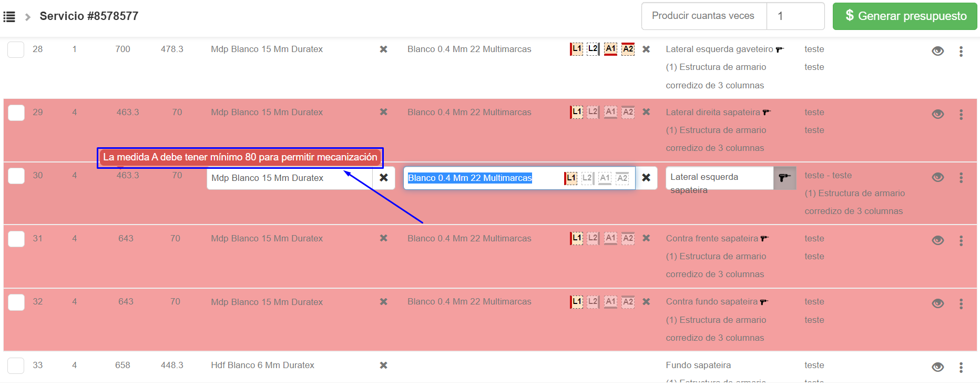Click the 478.3 width value in row 28

(172, 49)
